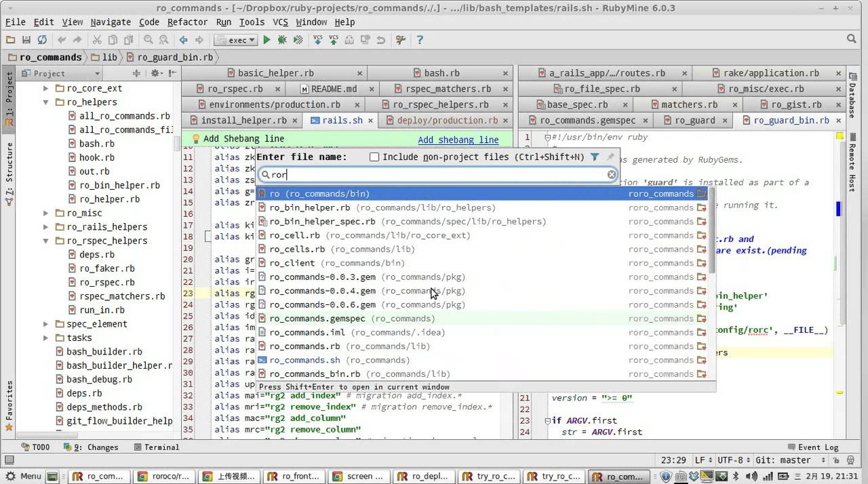
Task: Click the Add shebang line link
Action: [458, 140]
